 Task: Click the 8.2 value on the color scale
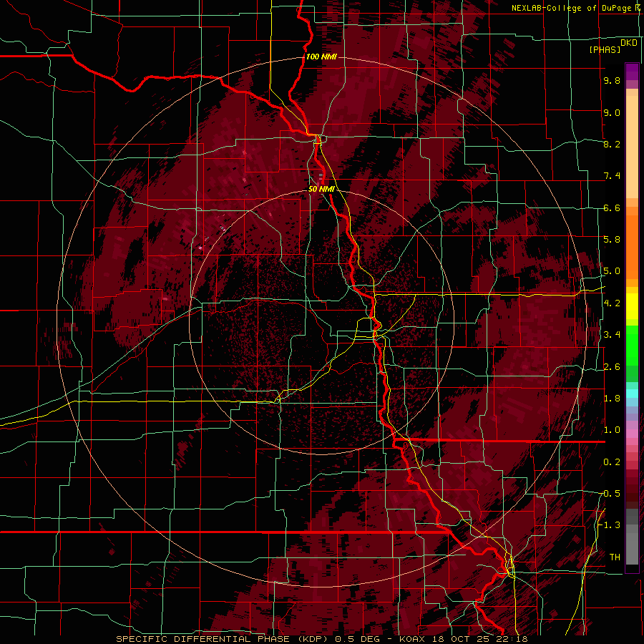[x=612, y=144]
